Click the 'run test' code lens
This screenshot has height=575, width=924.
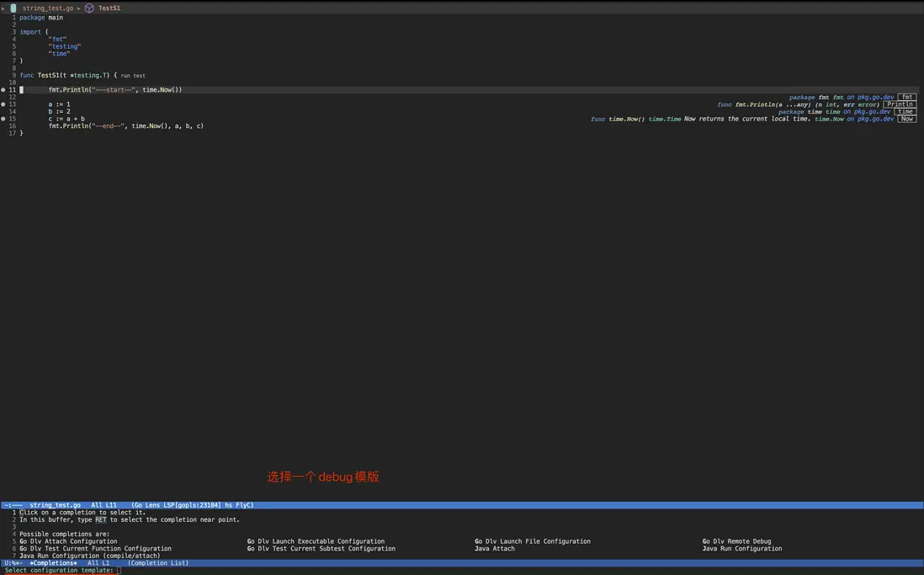pos(133,76)
